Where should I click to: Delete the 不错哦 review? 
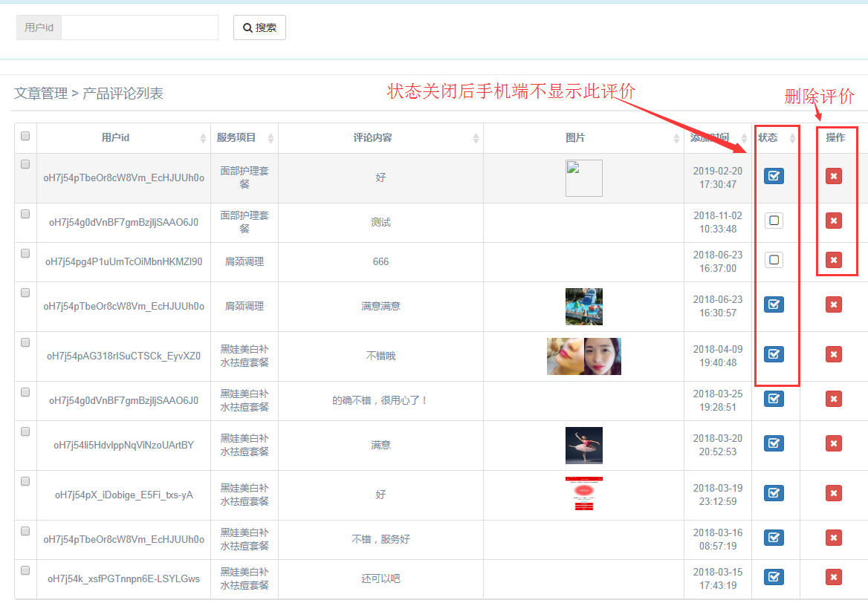[x=833, y=354]
